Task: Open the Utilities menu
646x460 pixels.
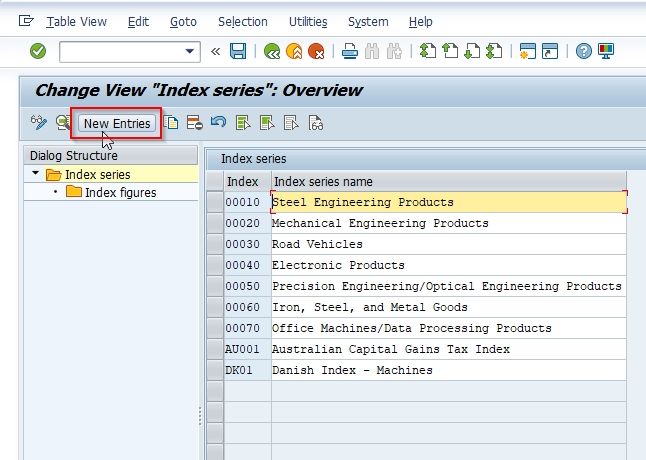Action: [x=308, y=22]
